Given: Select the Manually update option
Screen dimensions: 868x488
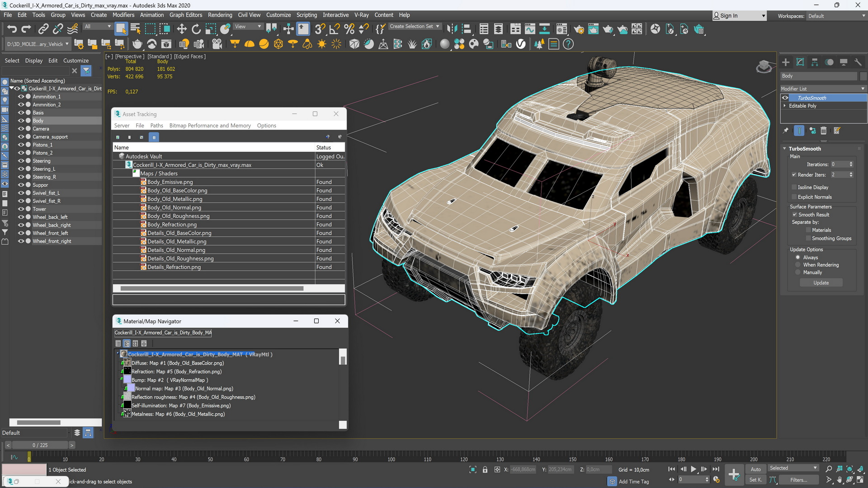Looking at the screenshot, I should click(798, 272).
